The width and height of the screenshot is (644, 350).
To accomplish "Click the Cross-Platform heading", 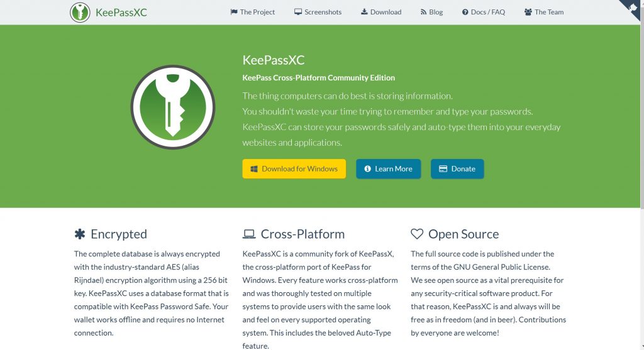I will (x=303, y=234).
